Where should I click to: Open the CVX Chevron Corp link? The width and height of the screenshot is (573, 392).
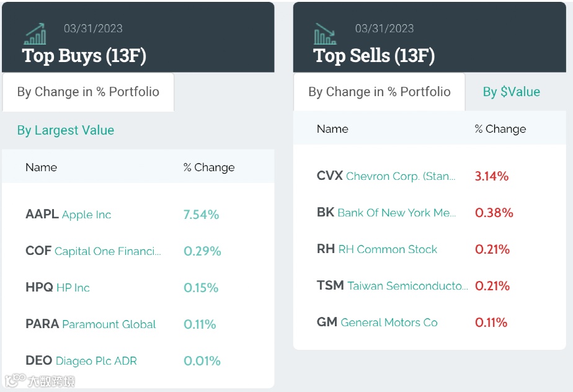click(x=386, y=176)
